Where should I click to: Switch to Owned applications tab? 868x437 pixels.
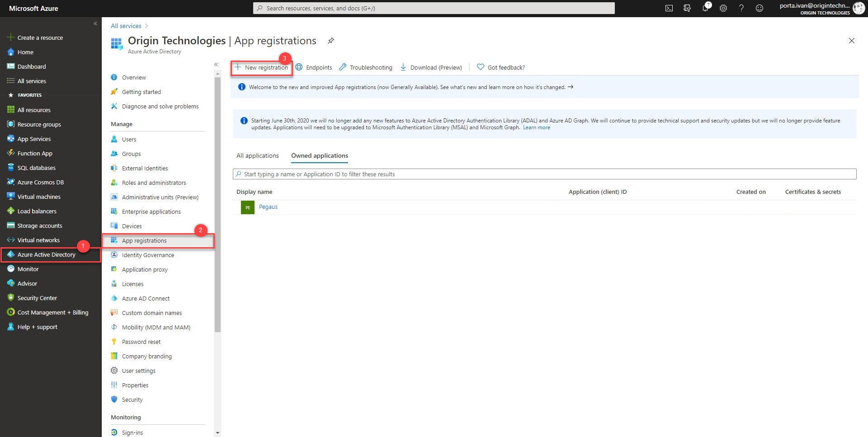click(x=320, y=155)
